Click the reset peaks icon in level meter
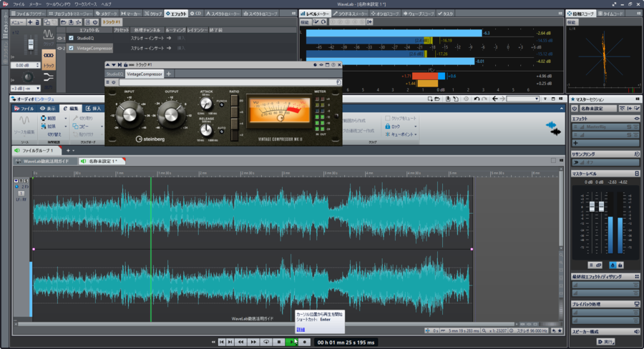This screenshot has height=349, width=644. click(x=323, y=22)
